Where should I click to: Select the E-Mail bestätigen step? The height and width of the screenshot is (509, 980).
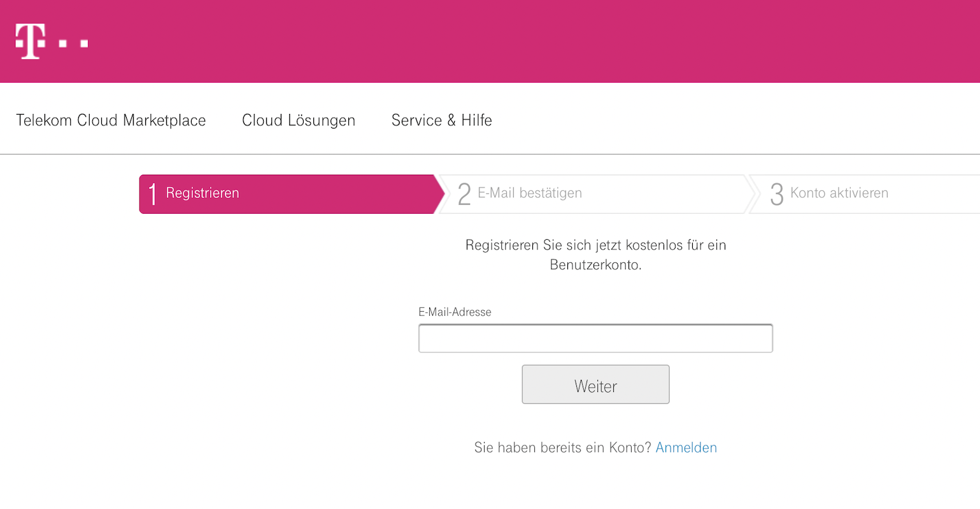tap(530, 193)
